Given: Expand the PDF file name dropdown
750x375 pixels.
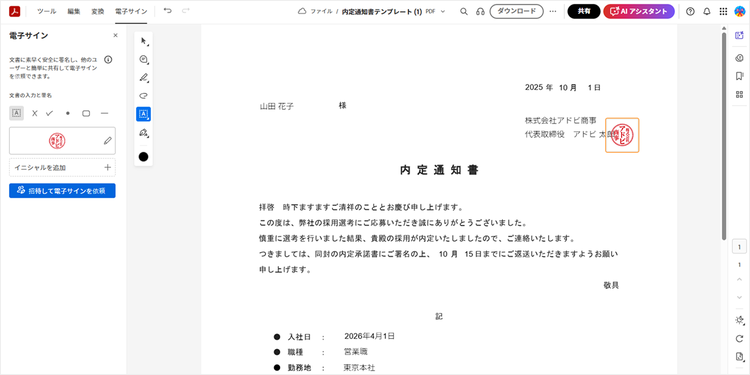Looking at the screenshot, I should (442, 11).
